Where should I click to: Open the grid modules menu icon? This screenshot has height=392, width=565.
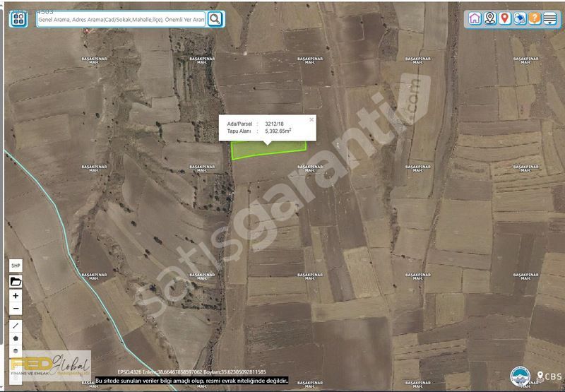pos(18,19)
